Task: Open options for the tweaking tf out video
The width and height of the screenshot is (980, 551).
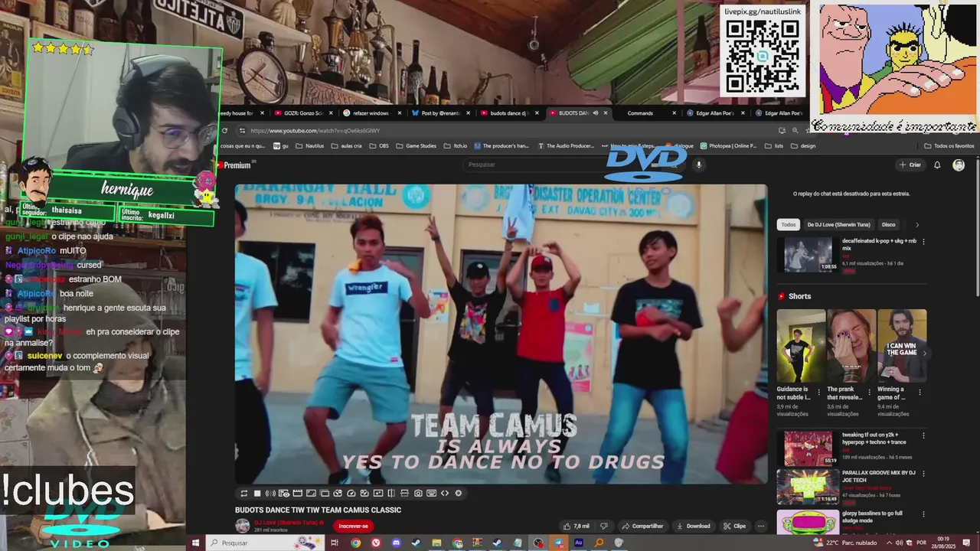Action: (x=923, y=435)
